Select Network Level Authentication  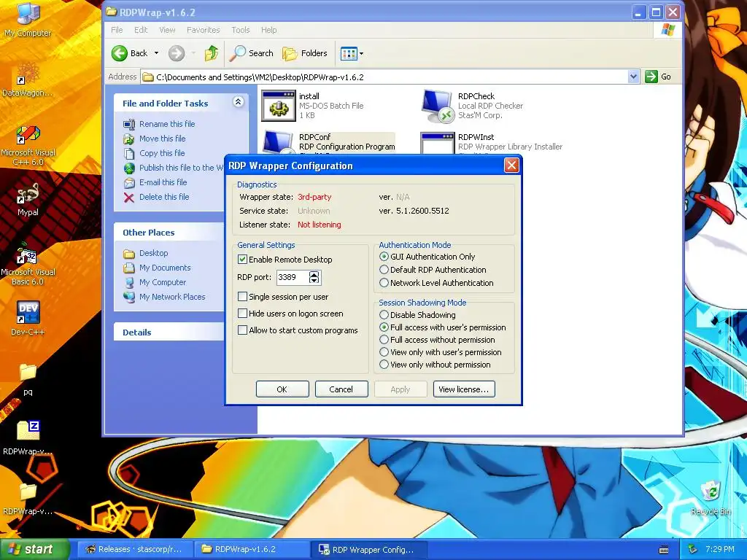click(384, 283)
